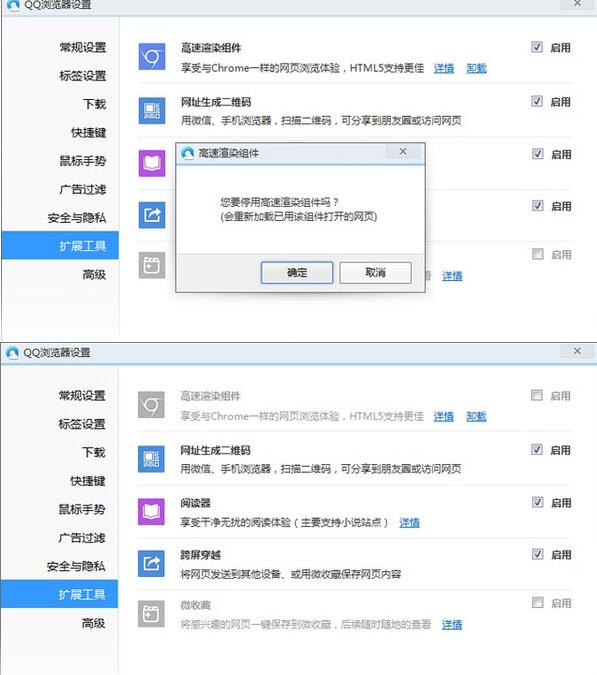The image size is (597, 675).
Task: Click blue 跨屏穿越 icon in lower window
Action: pyautogui.click(x=151, y=564)
